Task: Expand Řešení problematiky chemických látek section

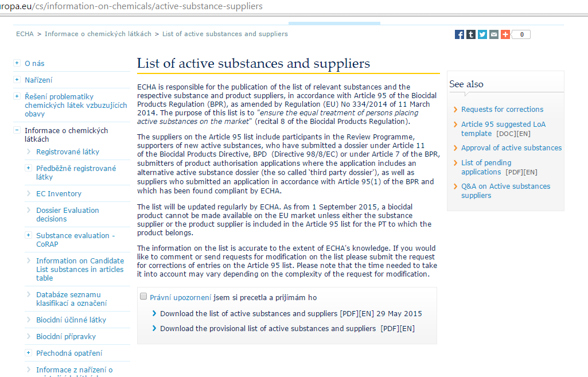Action: point(17,96)
